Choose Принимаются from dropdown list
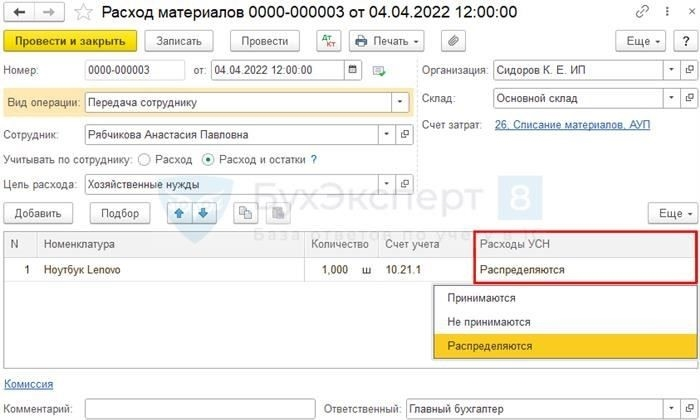Screen dimensions: 700x420 tap(565, 298)
